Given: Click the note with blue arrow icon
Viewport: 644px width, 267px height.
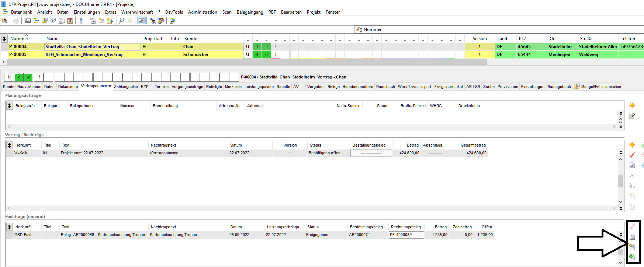Looking at the screenshot, I should pos(110,21).
